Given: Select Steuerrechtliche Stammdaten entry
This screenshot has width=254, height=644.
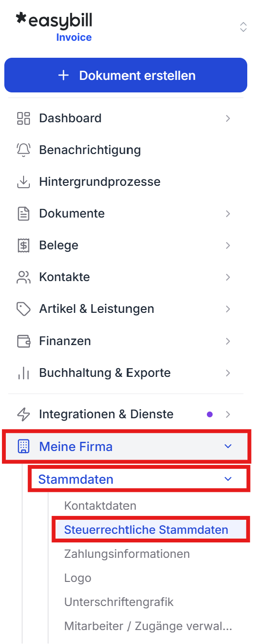Looking at the screenshot, I should (146, 530).
